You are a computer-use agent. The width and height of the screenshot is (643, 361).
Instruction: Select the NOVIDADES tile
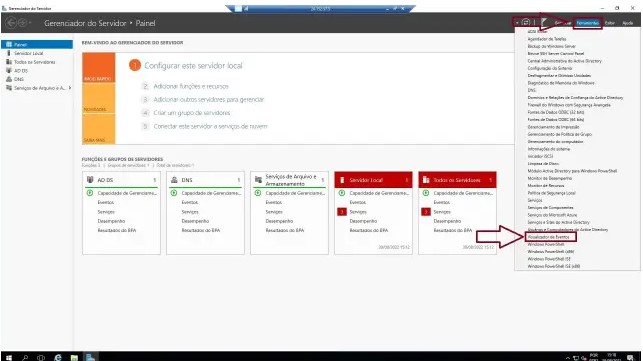(98, 98)
